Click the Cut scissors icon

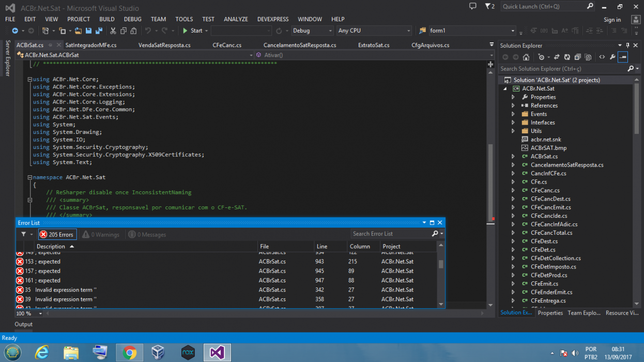click(113, 31)
